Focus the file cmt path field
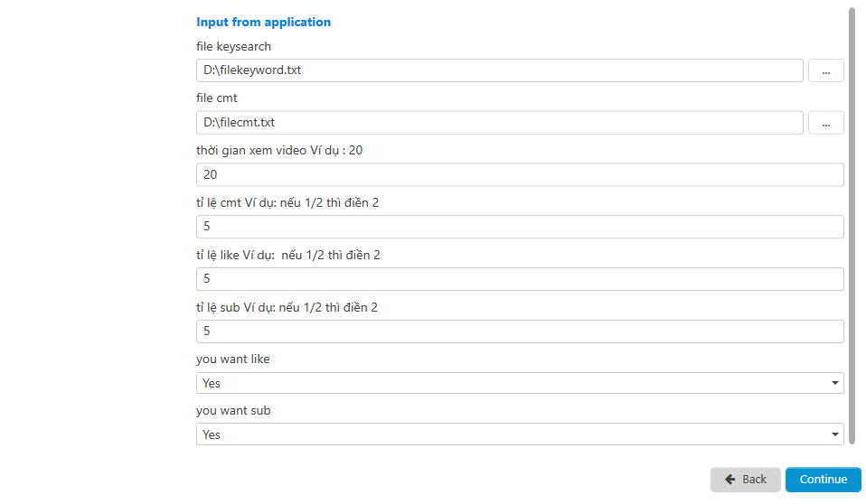The image size is (866, 504). 499,122
